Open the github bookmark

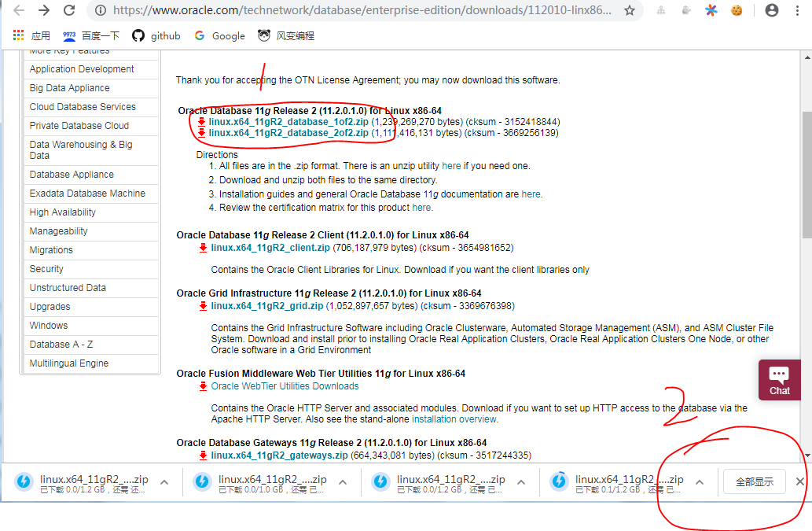156,35
